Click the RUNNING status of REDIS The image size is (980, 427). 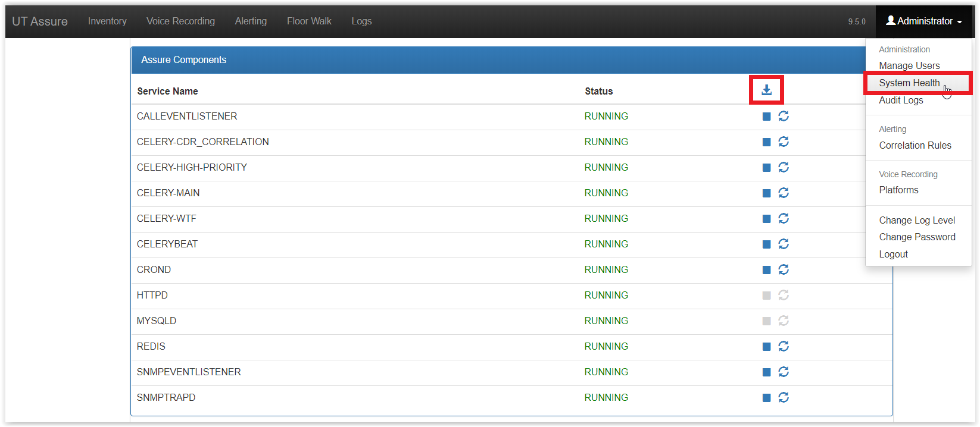pos(606,346)
